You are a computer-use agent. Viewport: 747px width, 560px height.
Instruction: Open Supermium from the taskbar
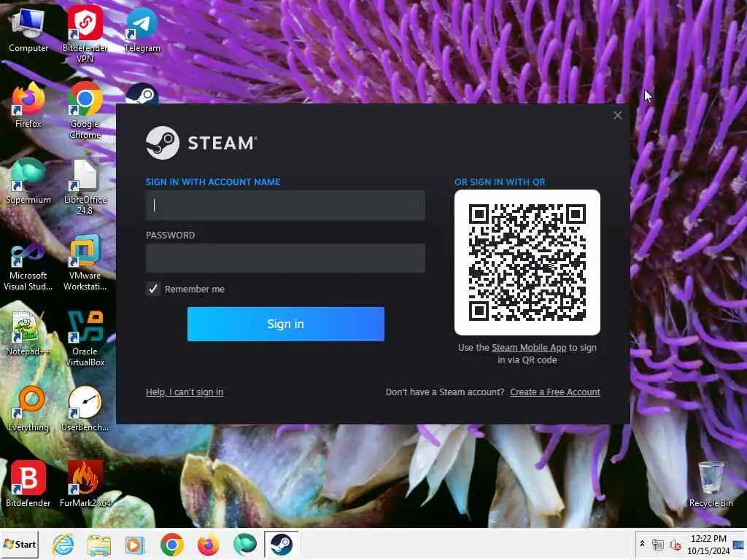(245, 544)
